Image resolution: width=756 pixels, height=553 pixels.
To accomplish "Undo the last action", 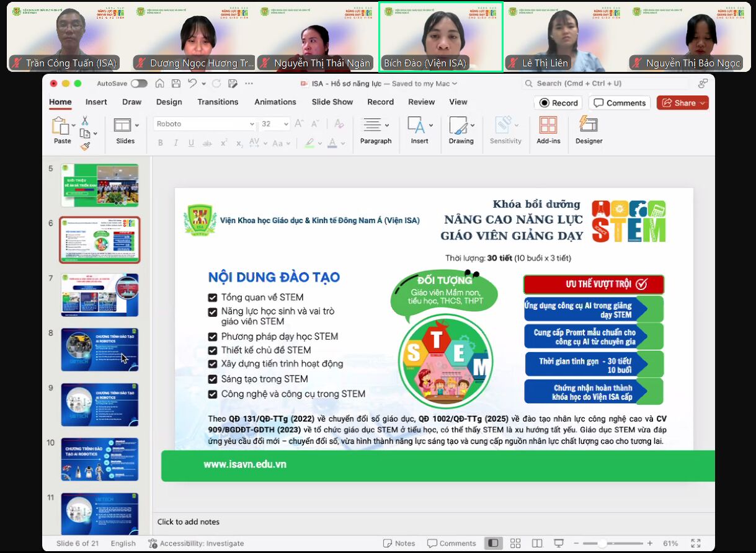I will tap(192, 84).
